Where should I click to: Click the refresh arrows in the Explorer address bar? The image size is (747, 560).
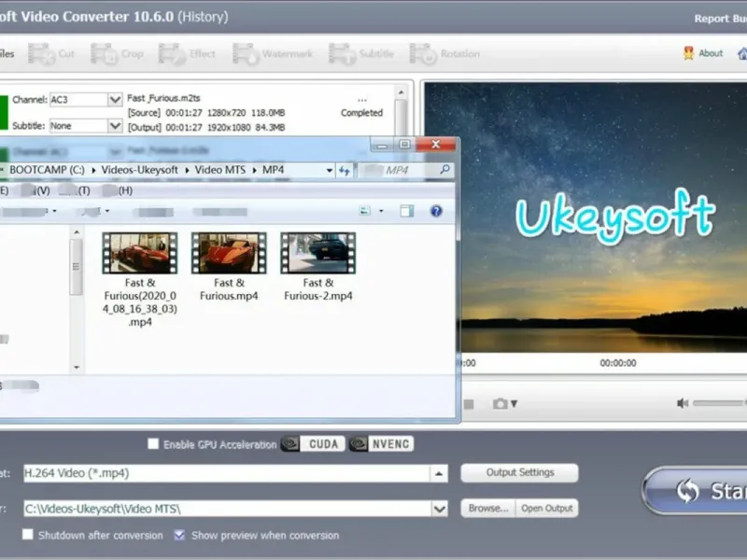point(345,170)
